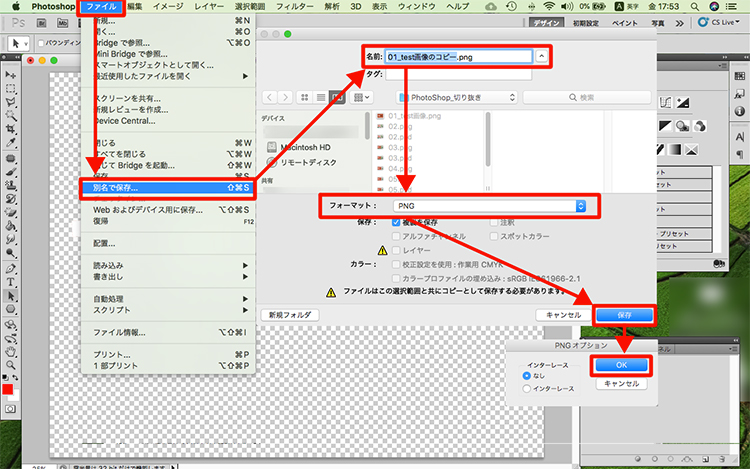Select the Zoom tool in toolbox

[x=11, y=365]
